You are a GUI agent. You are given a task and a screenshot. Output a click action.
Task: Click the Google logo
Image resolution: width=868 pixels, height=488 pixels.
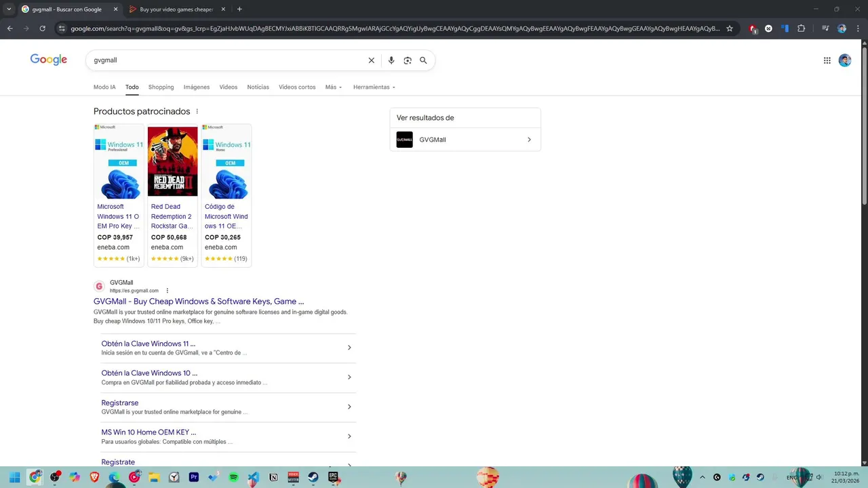(x=49, y=60)
